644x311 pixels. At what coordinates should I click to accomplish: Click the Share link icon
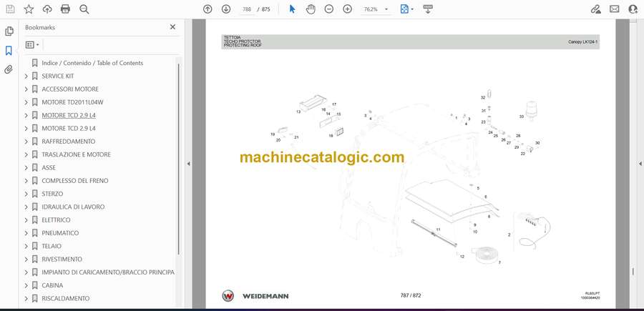point(595,9)
